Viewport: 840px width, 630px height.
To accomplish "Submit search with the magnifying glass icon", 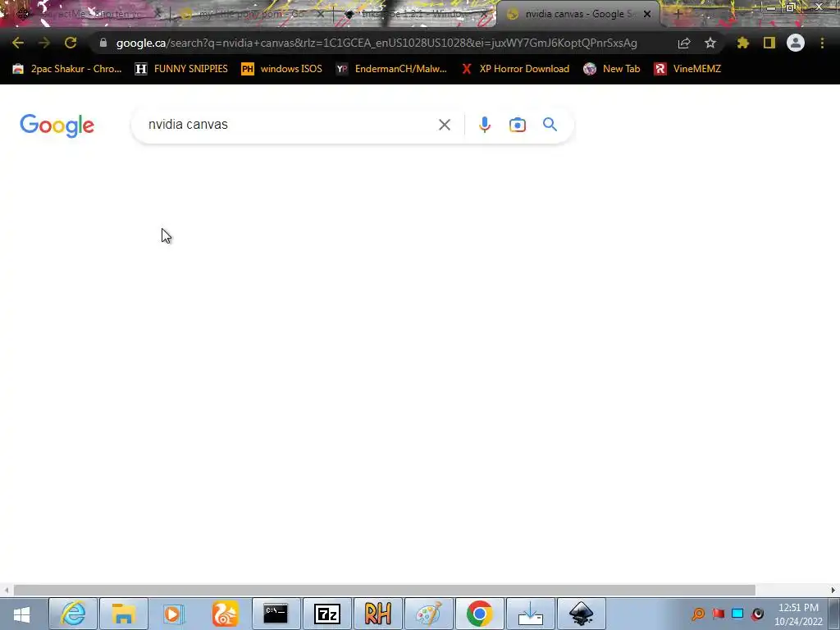I will [550, 125].
